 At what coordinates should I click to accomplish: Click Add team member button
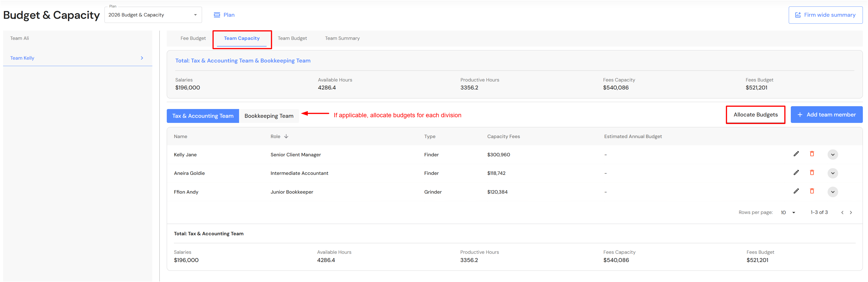(x=826, y=115)
